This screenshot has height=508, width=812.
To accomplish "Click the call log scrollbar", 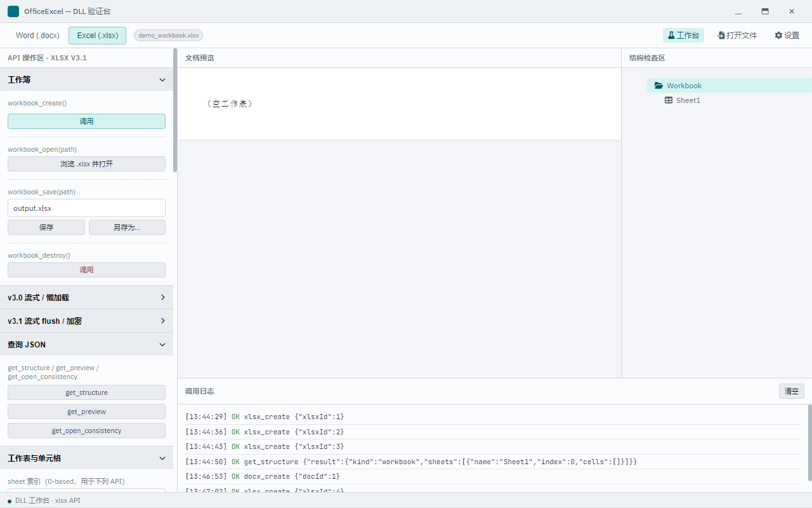I will click(x=809, y=443).
